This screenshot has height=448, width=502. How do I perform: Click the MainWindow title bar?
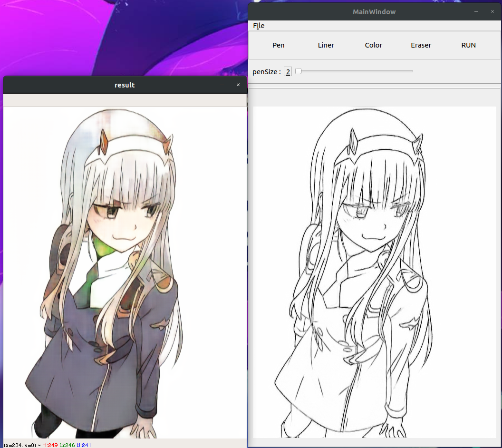tap(374, 12)
